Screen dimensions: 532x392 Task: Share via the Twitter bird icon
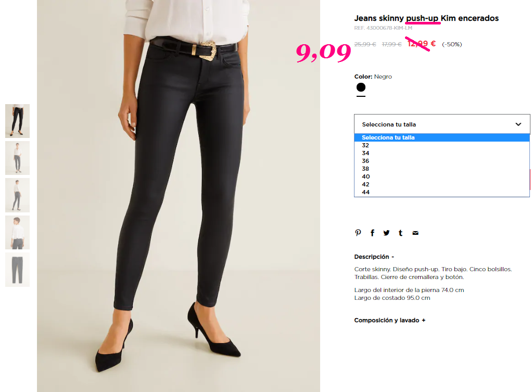point(386,233)
